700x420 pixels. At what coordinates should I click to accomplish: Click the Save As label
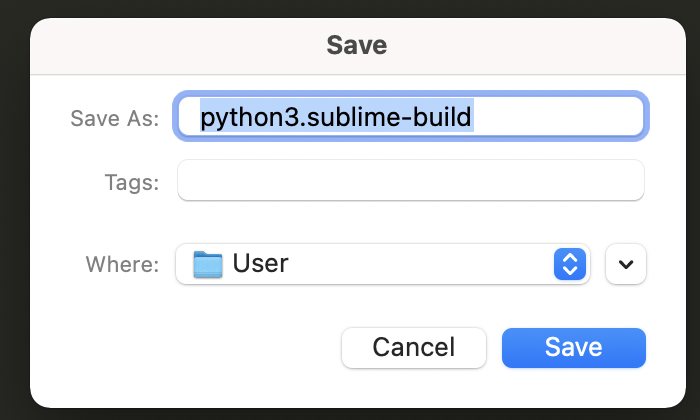click(114, 118)
